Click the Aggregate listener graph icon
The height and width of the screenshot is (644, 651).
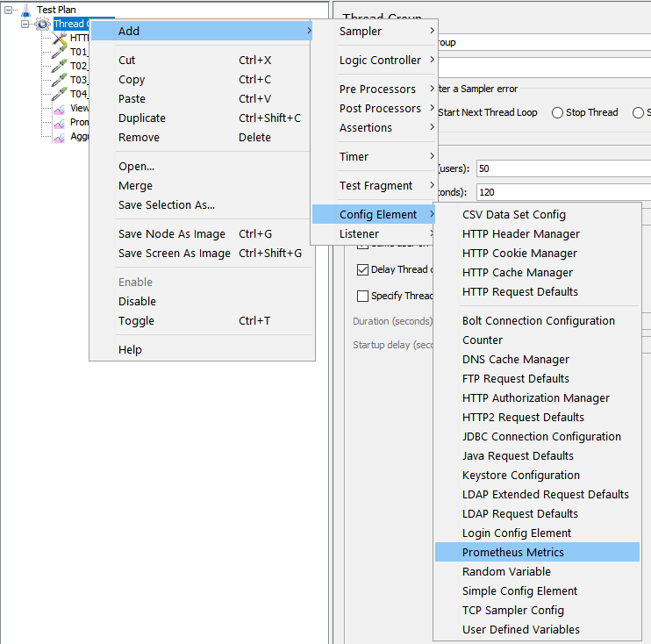(x=60, y=136)
